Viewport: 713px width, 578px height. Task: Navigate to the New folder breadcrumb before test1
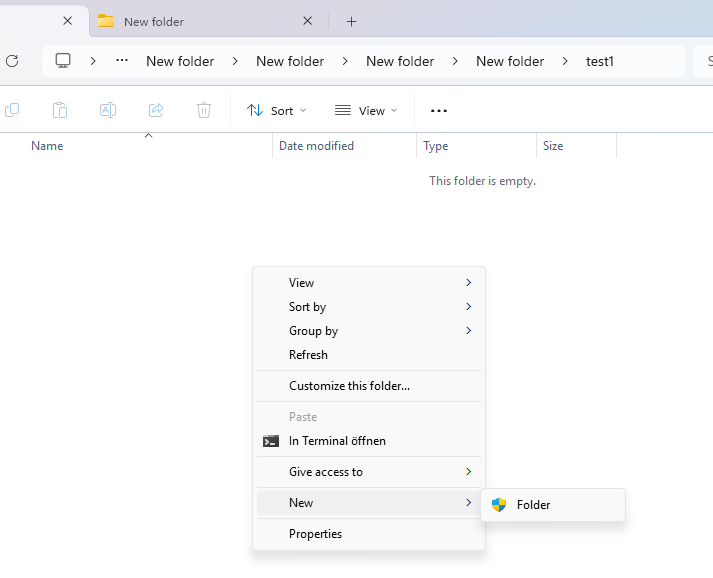pos(510,61)
